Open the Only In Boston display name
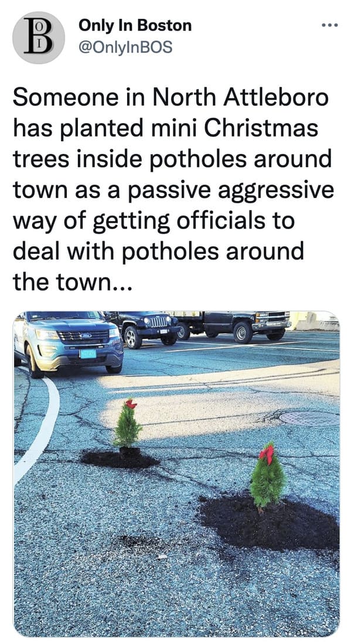Viewport: 351px width, 644px height. [135, 25]
